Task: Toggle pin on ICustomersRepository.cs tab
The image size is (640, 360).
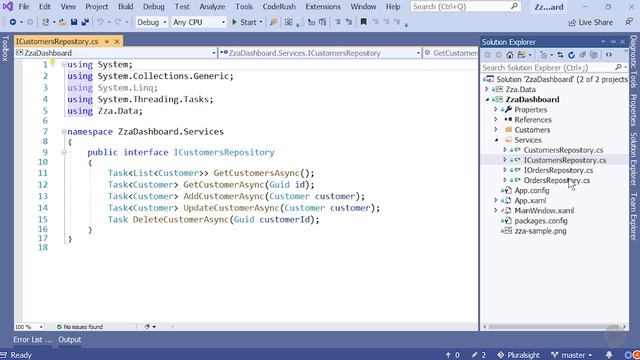Action: (x=107, y=42)
